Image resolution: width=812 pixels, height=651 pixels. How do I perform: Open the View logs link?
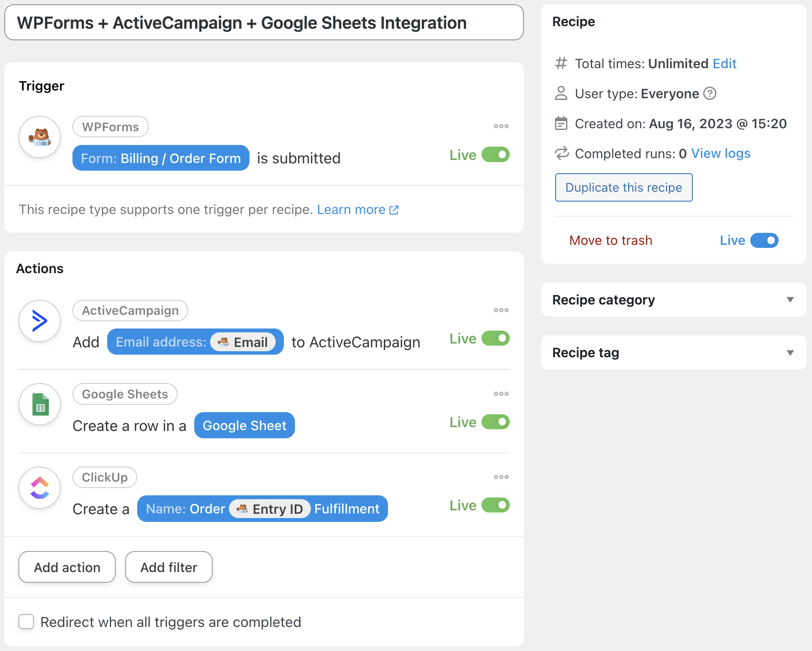721,153
